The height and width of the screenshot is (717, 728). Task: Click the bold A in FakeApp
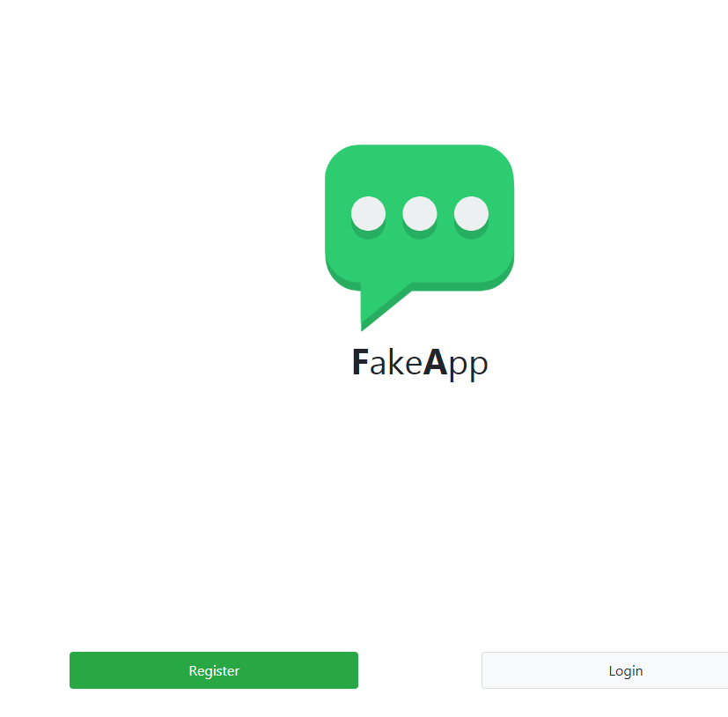(436, 362)
